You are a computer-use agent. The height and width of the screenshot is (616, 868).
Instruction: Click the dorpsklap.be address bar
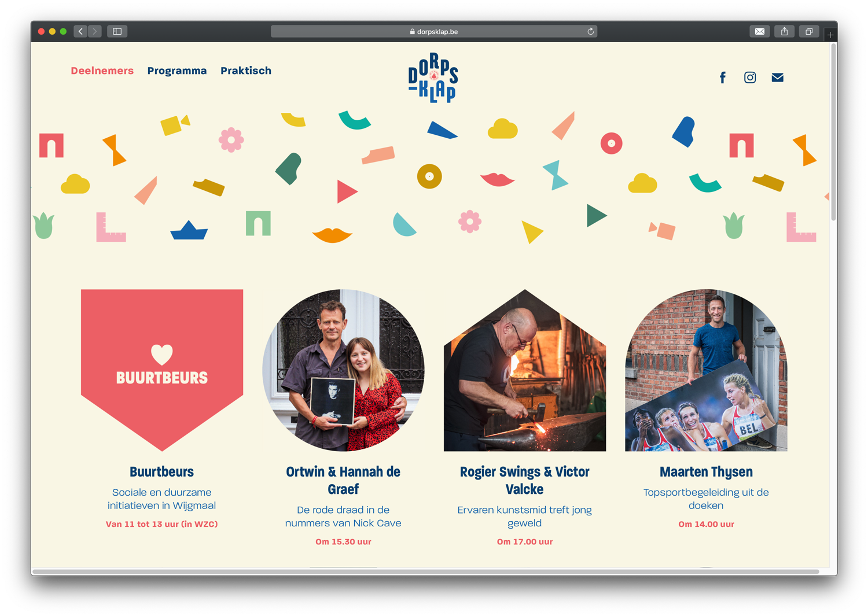(x=434, y=31)
